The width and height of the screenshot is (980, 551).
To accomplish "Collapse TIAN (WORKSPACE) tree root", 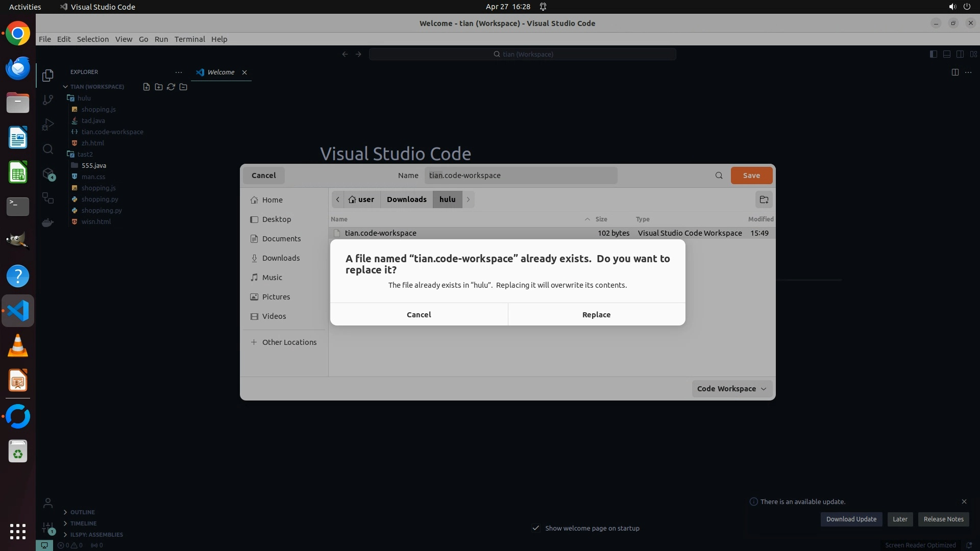I will point(65,87).
